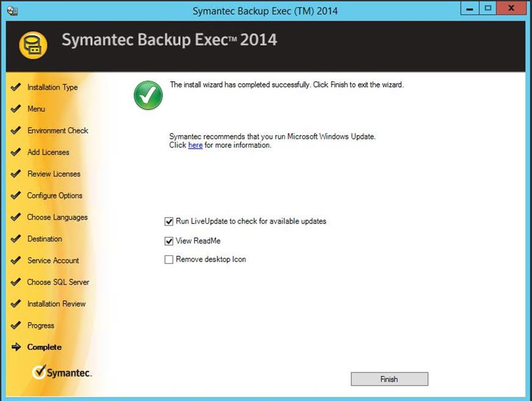Click the arrow icon beside Complete
The height and width of the screenshot is (401, 532).
point(16,347)
